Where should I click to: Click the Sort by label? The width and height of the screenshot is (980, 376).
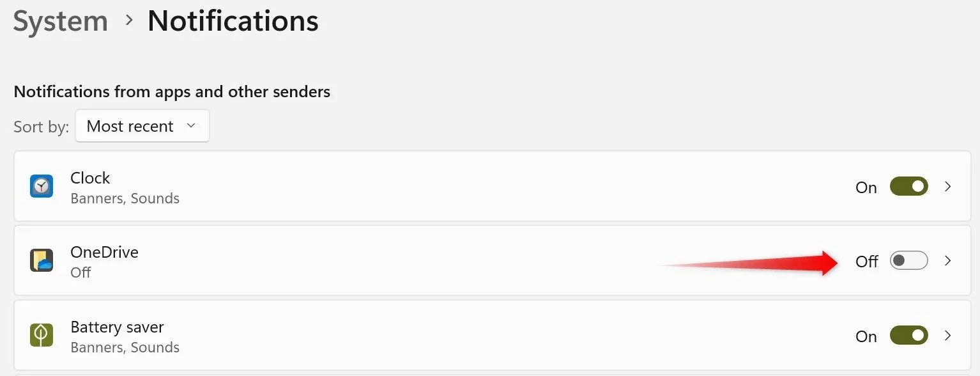(x=41, y=127)
